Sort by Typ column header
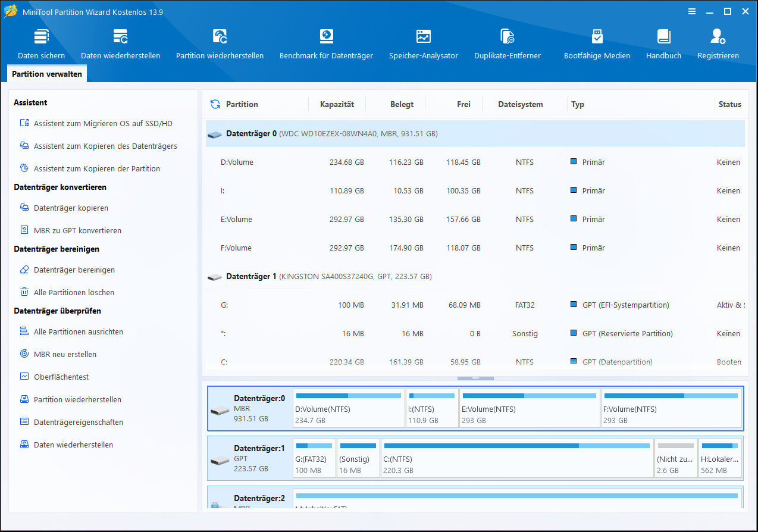Image resolution: width=758 pixels, height=532 pixels. coord(578,104)
